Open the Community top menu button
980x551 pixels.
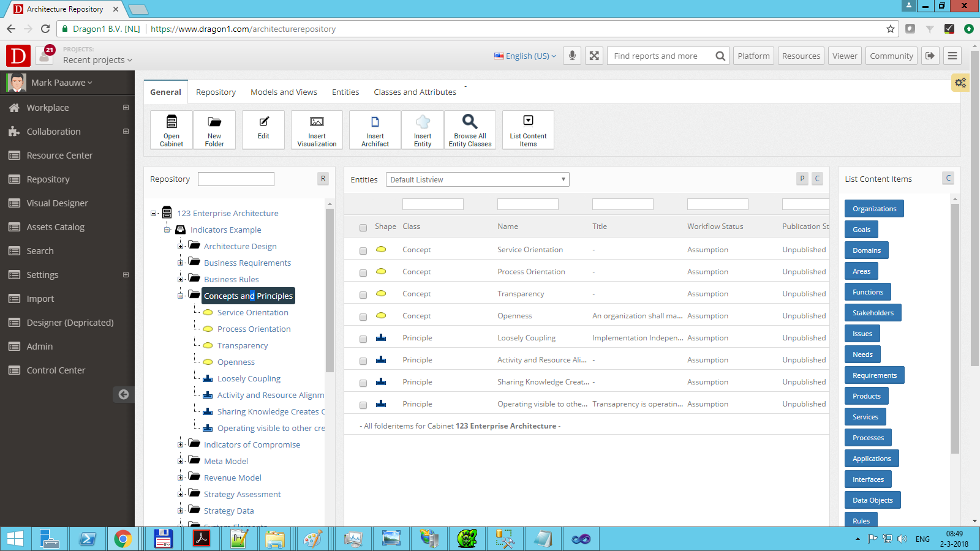tap(891, 56)
